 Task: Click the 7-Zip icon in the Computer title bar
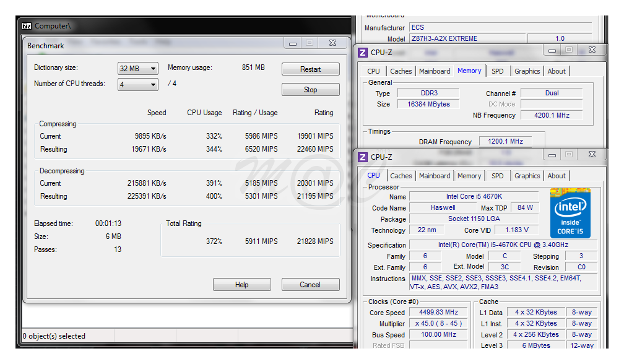[x=27, y=26]
